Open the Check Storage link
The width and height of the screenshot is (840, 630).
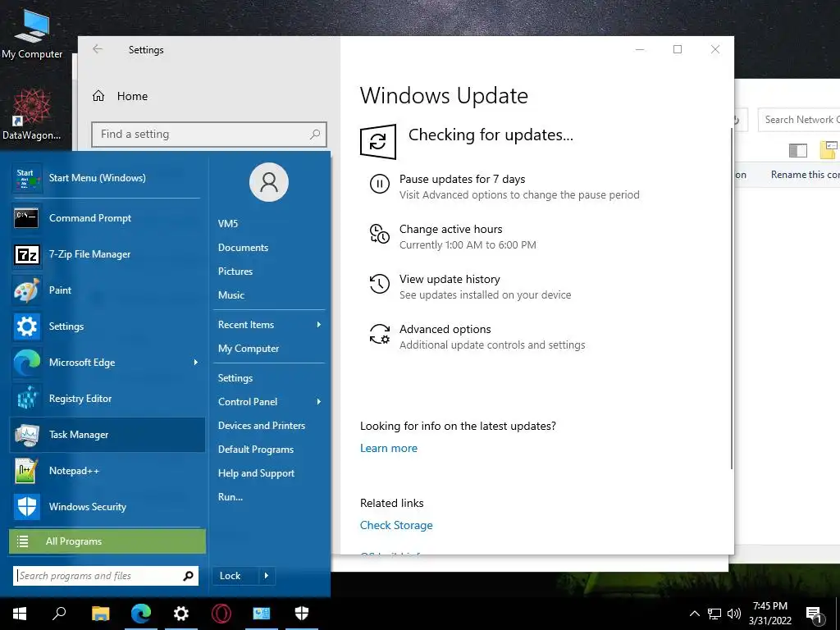(x=396, y=526)
